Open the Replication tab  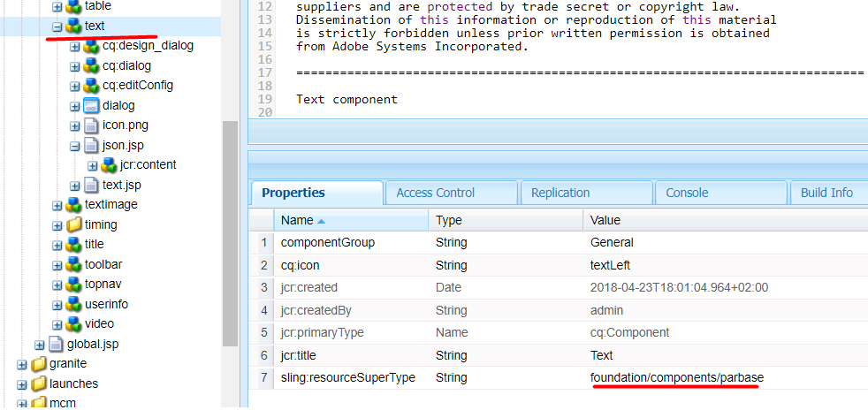[560, 193]
